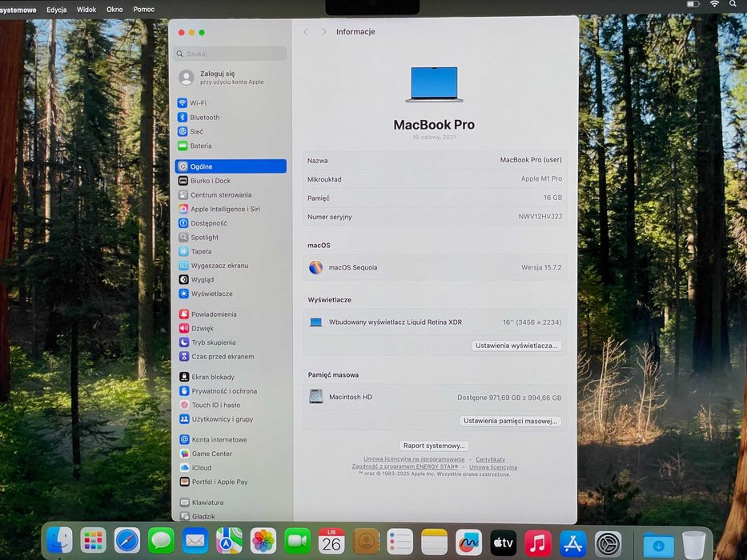Click the macOS Sequoia row
The image size is (747, 560).
pyautogui.click(x=435, y=268)
